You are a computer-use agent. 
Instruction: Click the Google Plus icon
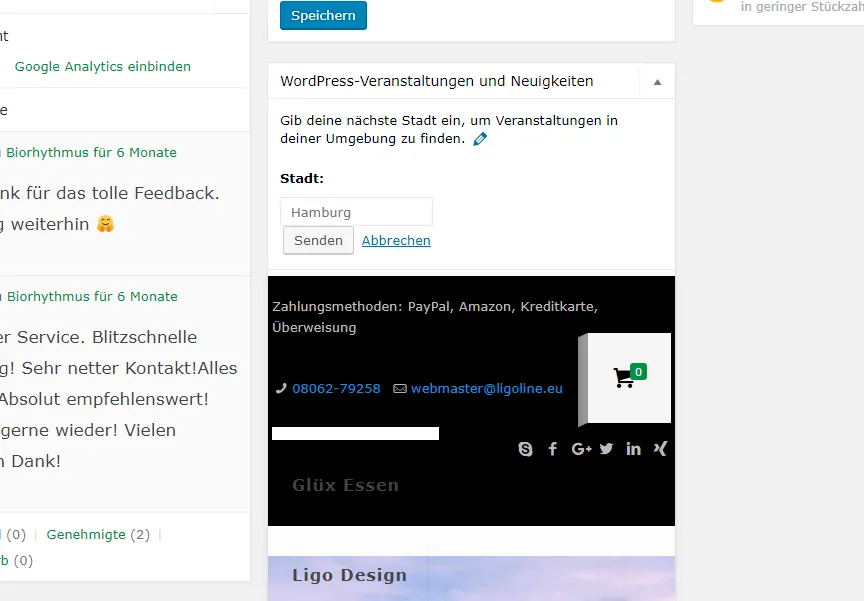(x=581, y=449)
